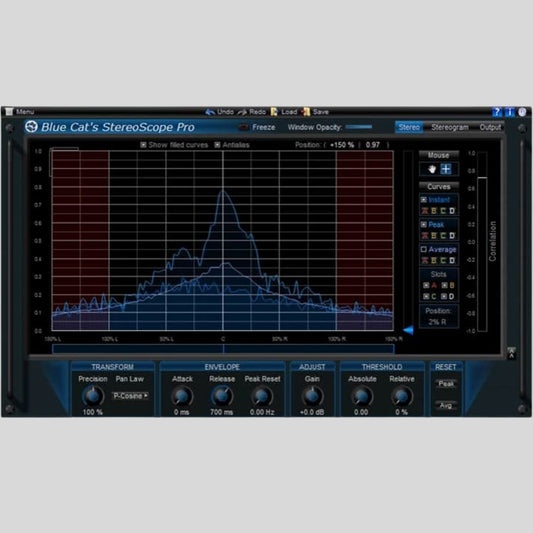The image size is (533, 533).
Task: Click the Redo arrow icon
Action: (x=242, y=112)
